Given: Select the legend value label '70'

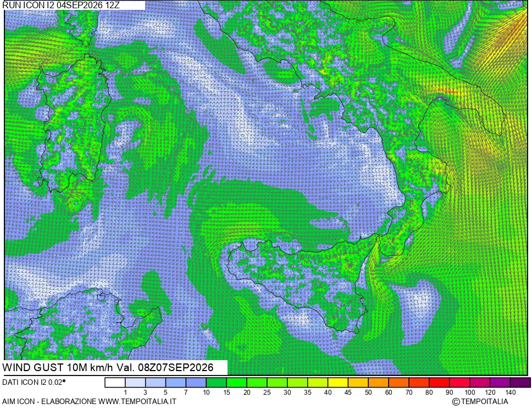Looking at the screenshot, I should 409,393.
